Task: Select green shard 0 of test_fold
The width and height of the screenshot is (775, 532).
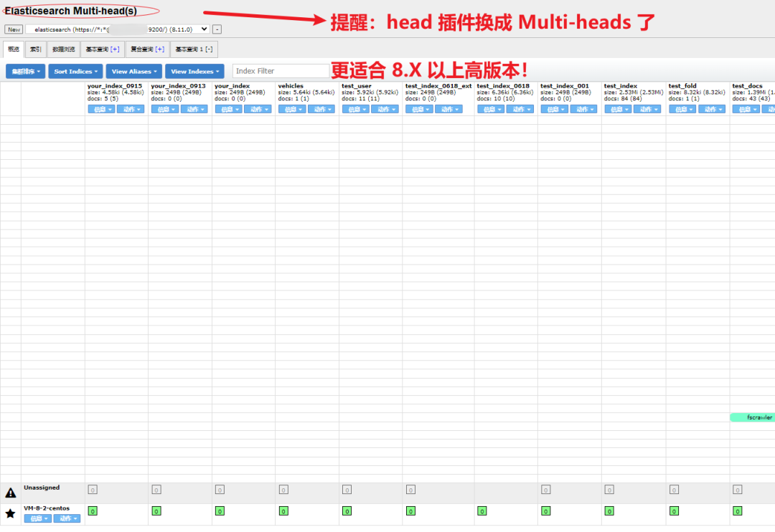Action: pyautogui.click(x=674, y=510)
